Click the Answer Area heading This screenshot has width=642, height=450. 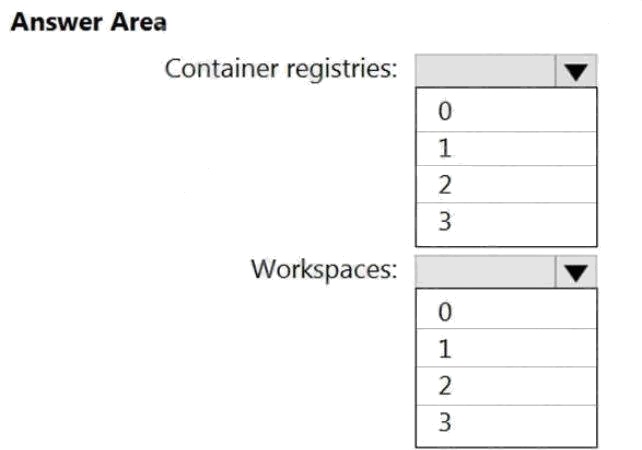[87, 22]
